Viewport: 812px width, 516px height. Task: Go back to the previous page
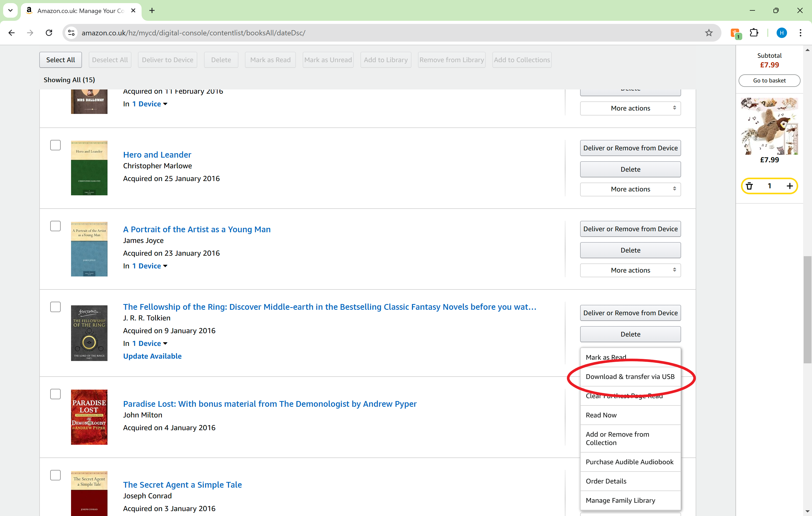pos(11,33)
